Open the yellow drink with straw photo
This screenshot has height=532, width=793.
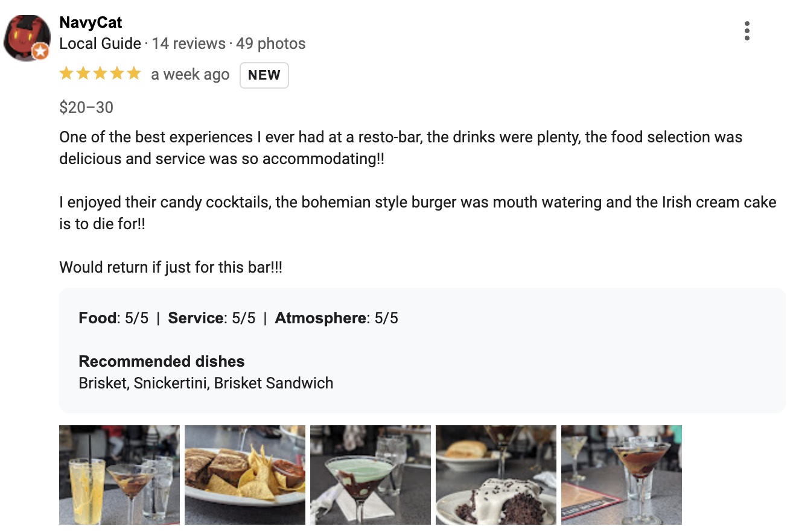tap(119, 475)
